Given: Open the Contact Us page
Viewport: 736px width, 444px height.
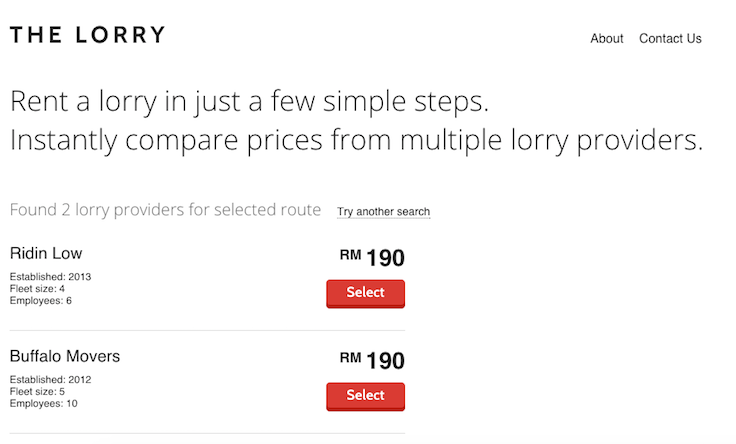Looking at the screenshot, I should [x=670, y=38].
